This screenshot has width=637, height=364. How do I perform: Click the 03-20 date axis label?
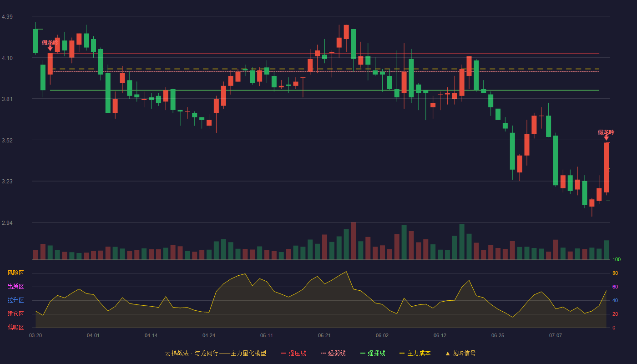click(x=35, y=335)
